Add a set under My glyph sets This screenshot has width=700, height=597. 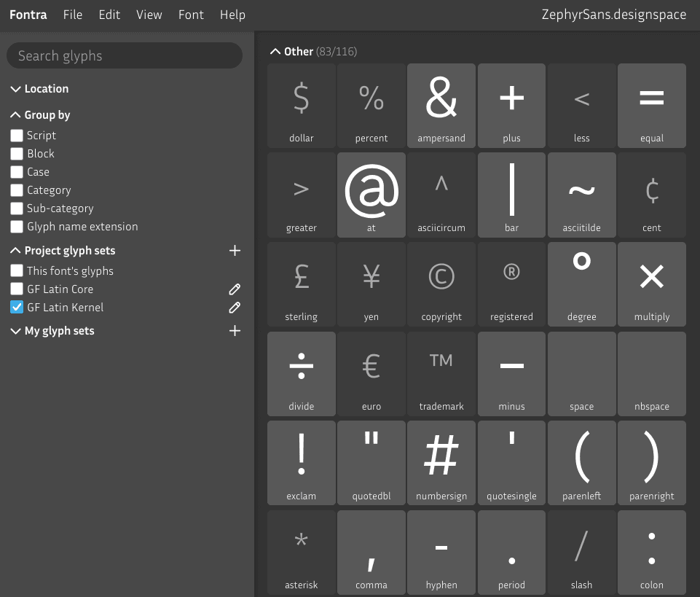235,330
